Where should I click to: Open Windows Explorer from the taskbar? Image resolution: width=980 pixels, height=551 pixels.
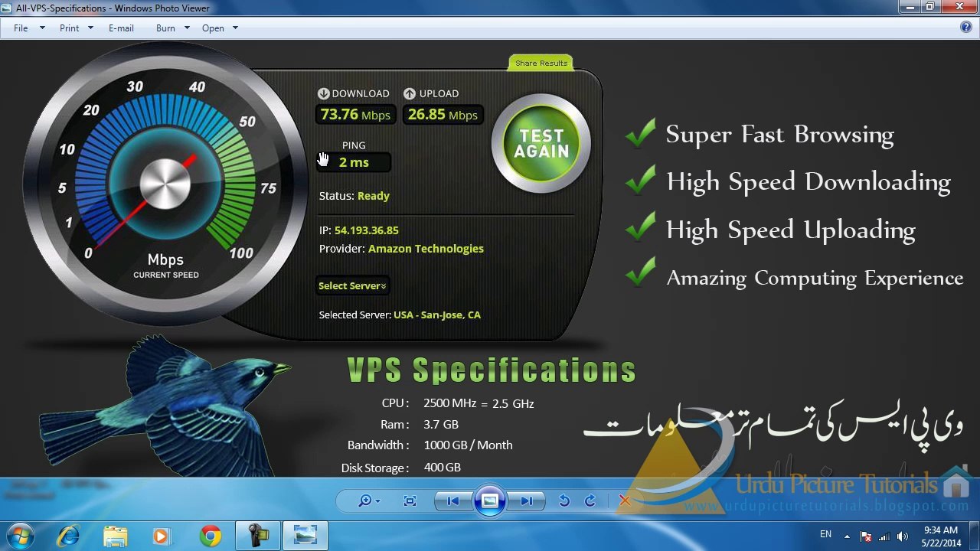coord(116,536)
